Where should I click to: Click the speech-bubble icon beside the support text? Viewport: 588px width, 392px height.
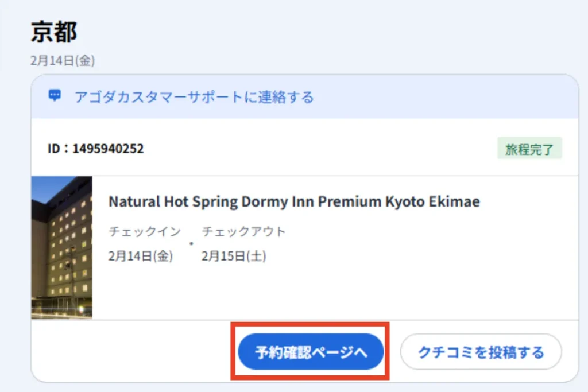click(55, 96)
